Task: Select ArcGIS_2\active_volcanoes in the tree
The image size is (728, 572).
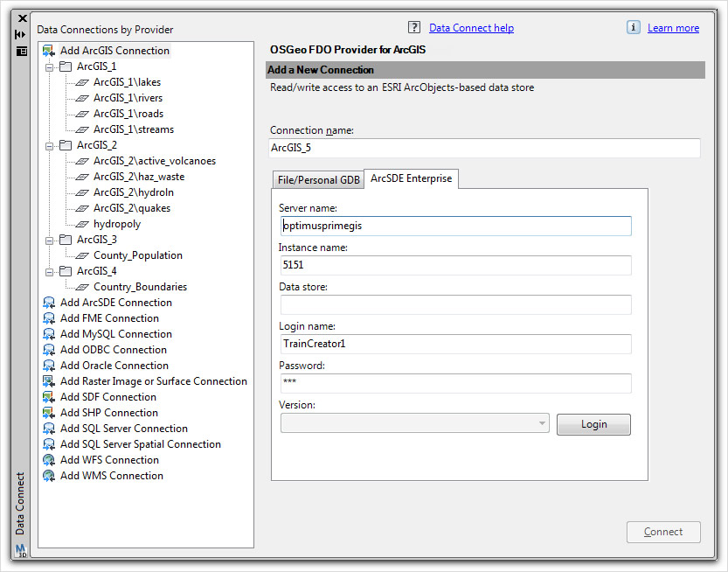Action: tap(155, 161)
